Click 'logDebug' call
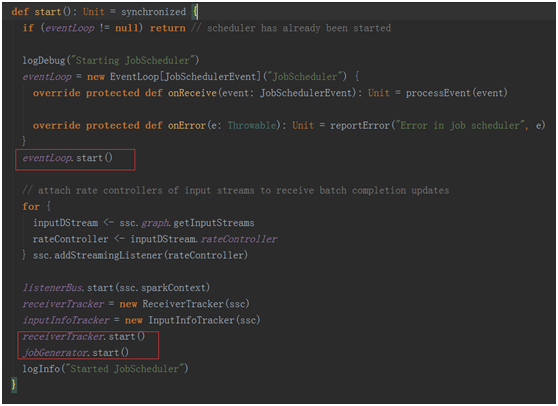 coord(44,60)
